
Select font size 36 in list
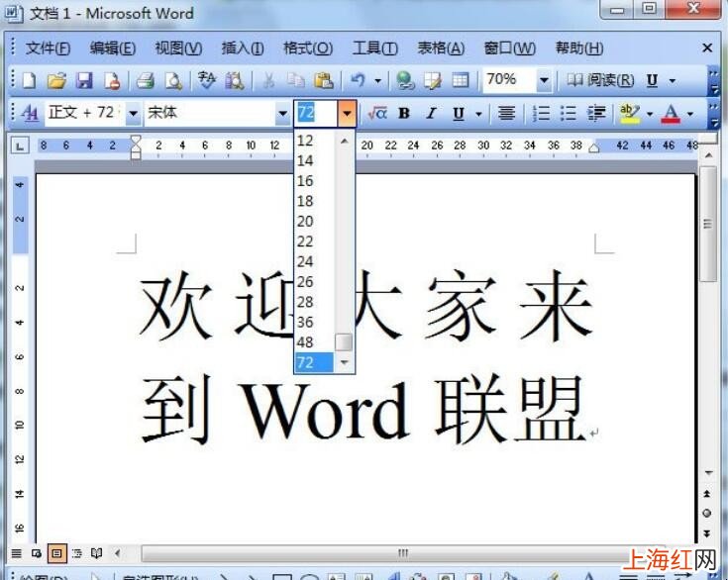click(x=314, y=322)
